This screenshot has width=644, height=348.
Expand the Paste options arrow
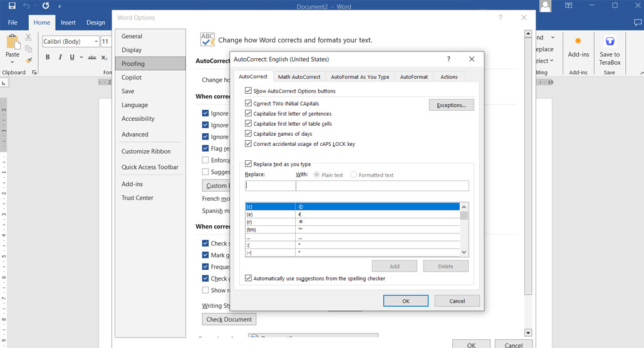click(13, 63)
